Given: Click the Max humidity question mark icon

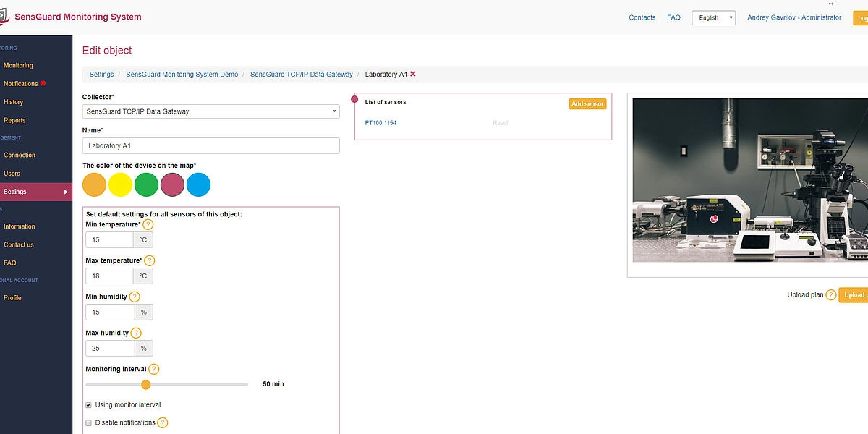Looking at the screenshot, I should [x=136, y=333].
